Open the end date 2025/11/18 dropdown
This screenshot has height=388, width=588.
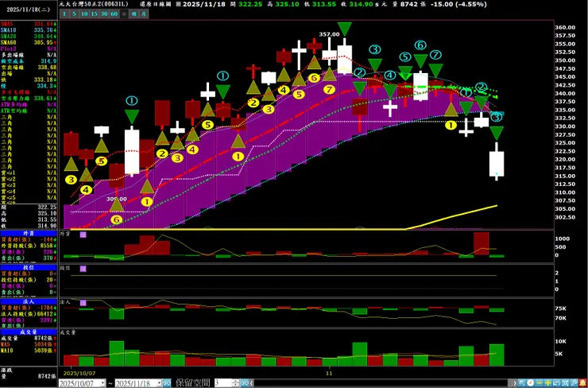[x=160, y=383]
